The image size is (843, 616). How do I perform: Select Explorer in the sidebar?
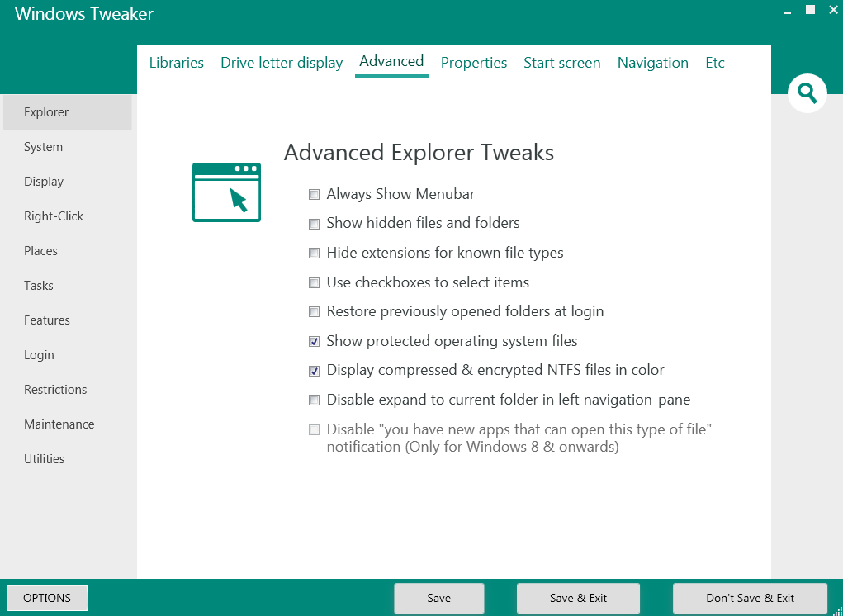(x=67, y=111)
